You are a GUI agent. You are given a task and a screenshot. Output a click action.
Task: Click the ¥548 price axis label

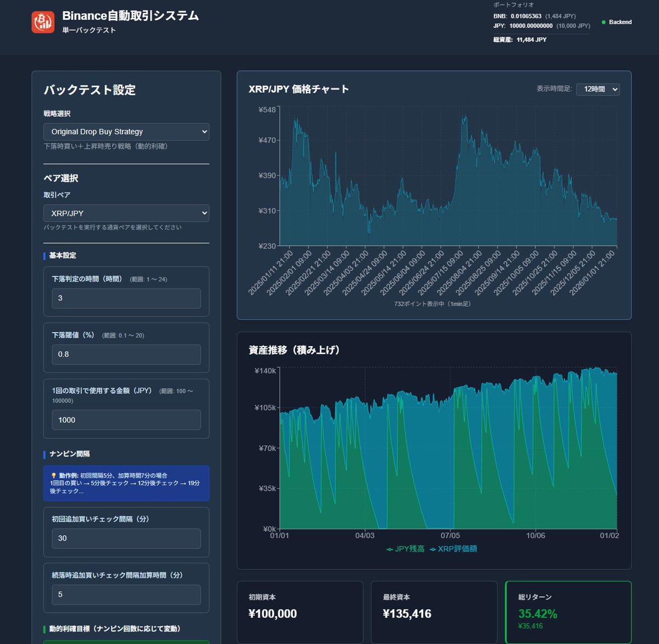(x=267, y=110)
